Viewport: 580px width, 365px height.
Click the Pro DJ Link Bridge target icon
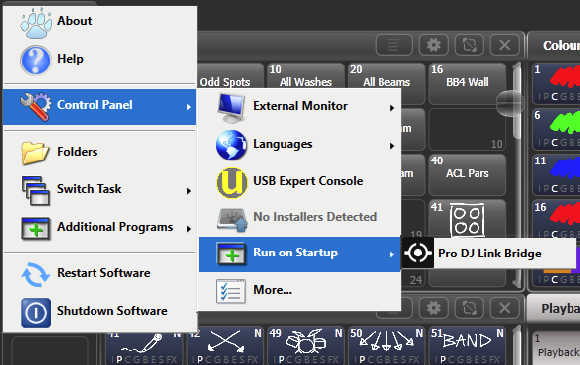coord(418,253)
